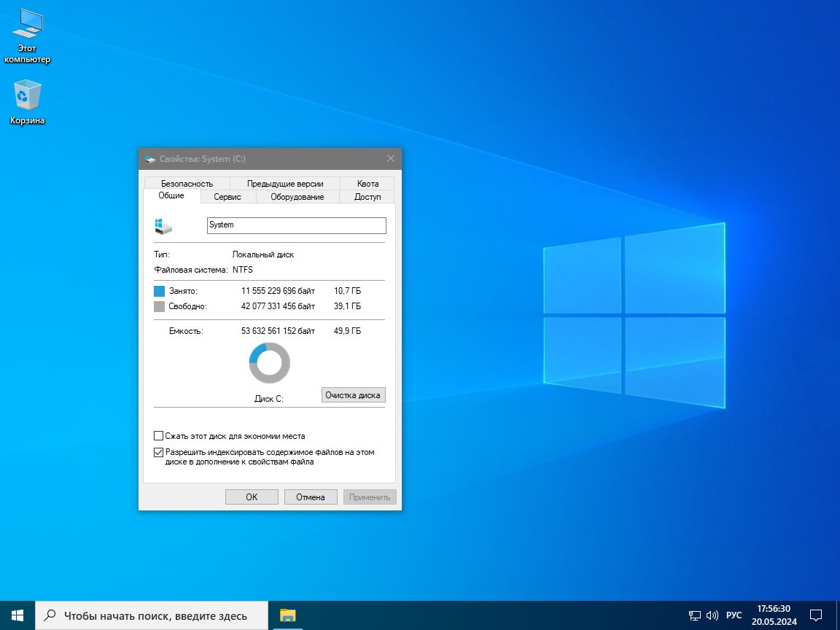Switch to the Оборудование tab
This screenshot has height=630, width=840.
pyautogui.click(x=296, y=196)
